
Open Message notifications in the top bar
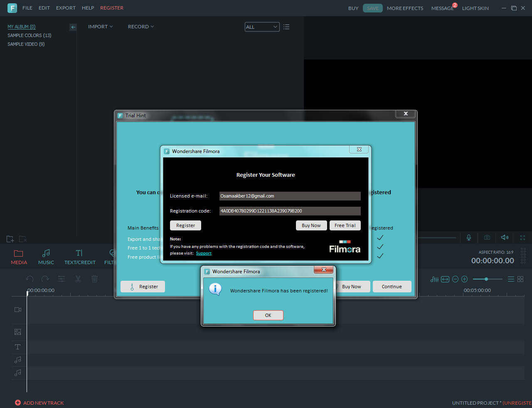click(443, 8)
